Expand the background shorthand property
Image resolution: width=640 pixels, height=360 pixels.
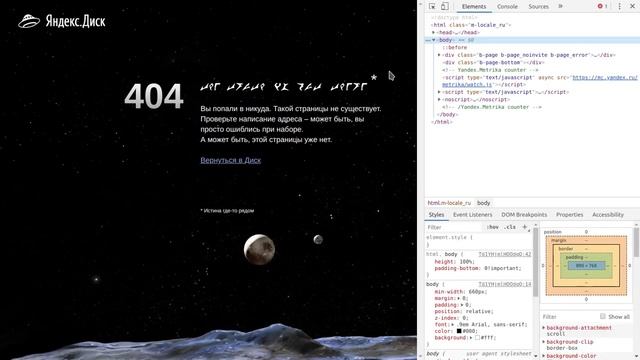[x=472, y=338]
